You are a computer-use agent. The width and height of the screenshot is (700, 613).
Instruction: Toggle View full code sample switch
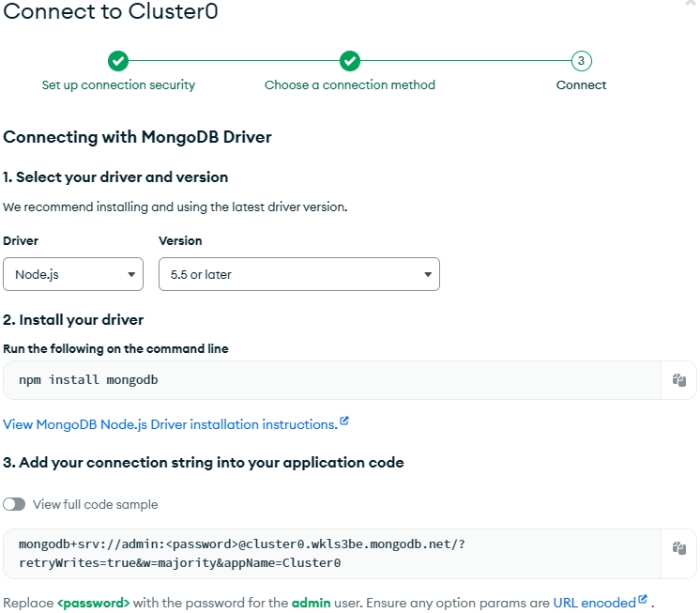[14, 504]
